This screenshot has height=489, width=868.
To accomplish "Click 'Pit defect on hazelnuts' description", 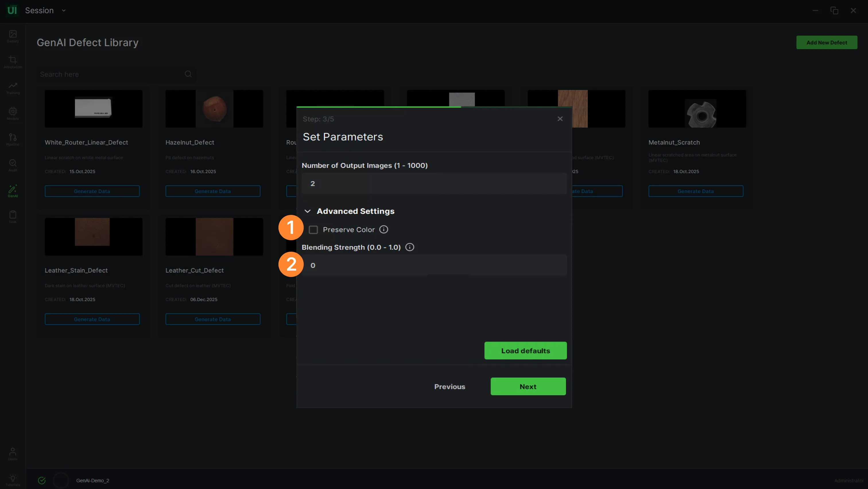I will pyautogui.click(x=190, y=157).
